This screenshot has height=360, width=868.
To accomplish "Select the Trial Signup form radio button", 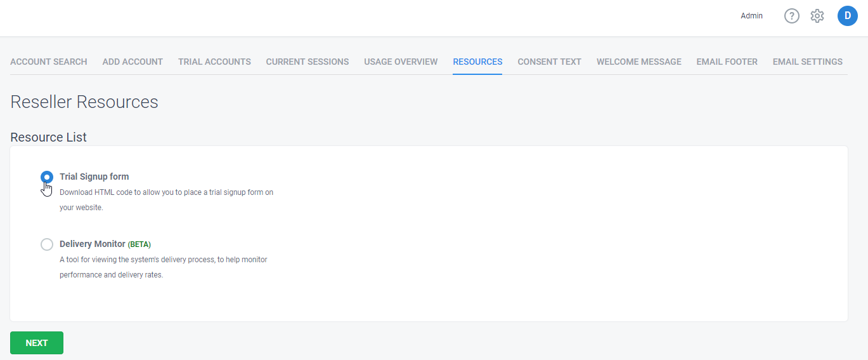I will pyautogui.click(x=47, y=177).
